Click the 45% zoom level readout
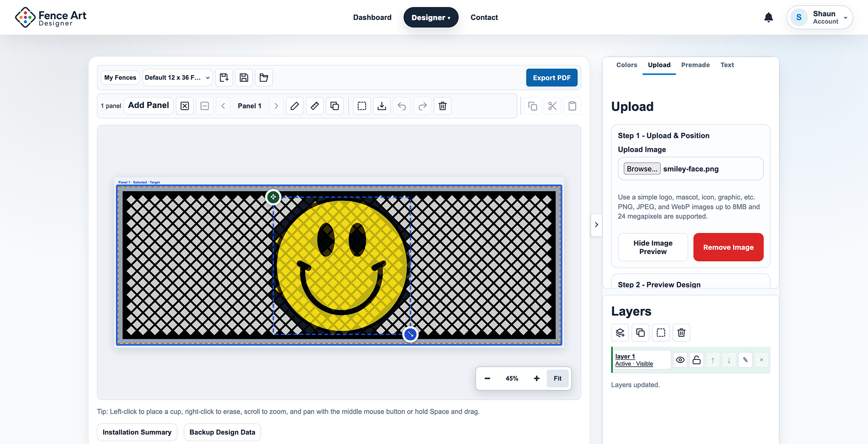This screenshot has width=868, height=444. pyautogui.click(x=512, y=378)
